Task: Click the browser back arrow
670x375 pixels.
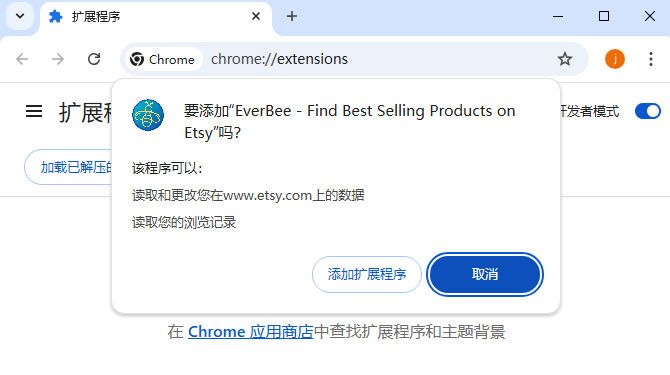Action: tap(22, 59)
